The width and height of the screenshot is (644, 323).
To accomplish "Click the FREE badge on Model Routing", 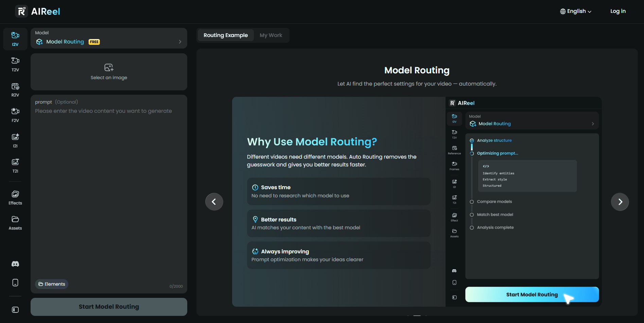I will 94,42.
